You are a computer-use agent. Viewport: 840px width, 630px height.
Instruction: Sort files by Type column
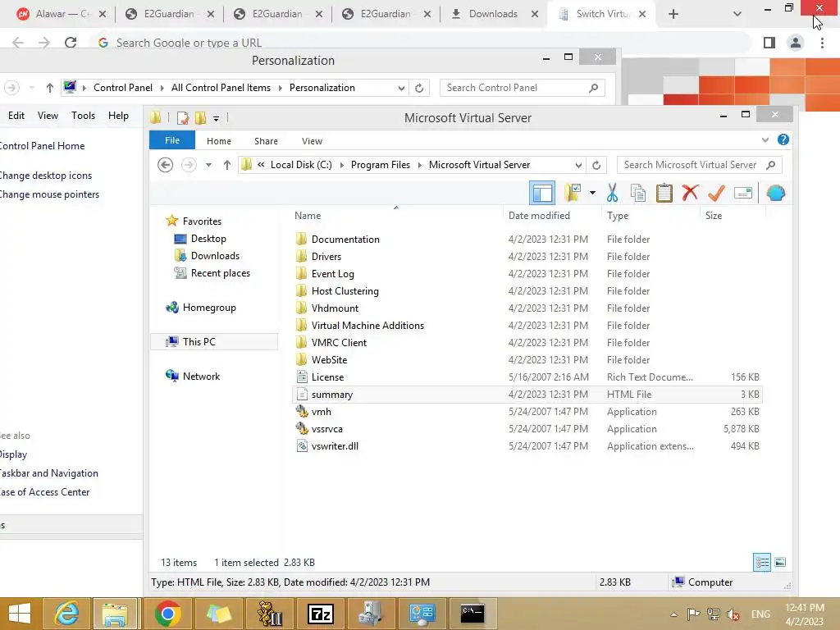pos(618,216)
